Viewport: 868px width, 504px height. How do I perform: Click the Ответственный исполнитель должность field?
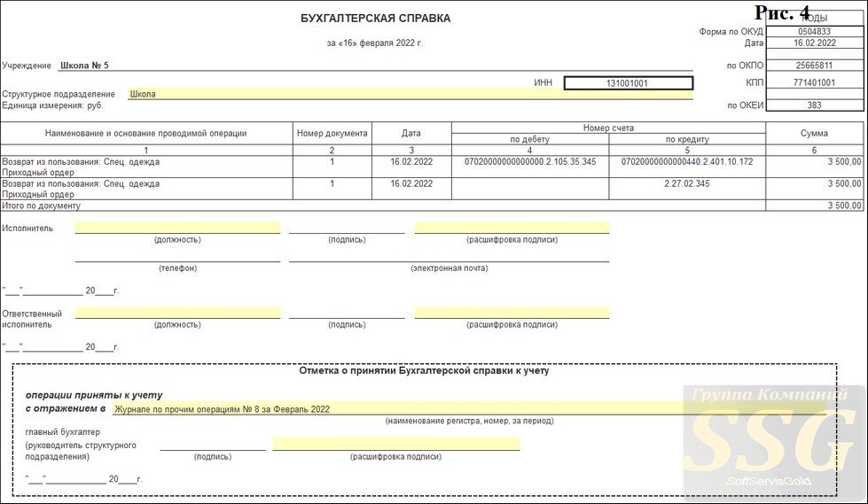point(177,313)
